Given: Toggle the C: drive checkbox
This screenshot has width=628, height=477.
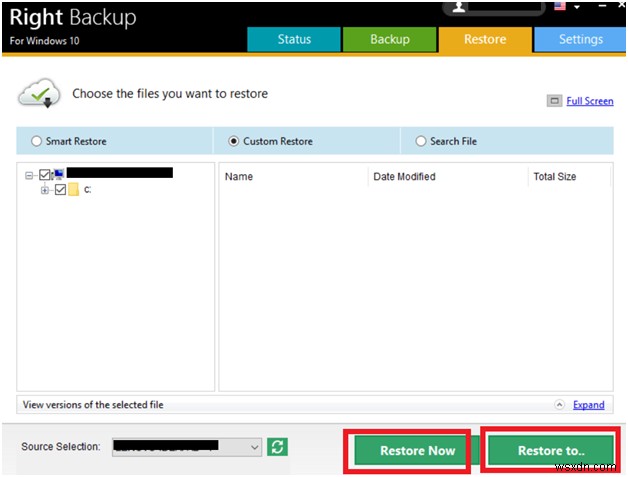Looking at the screenshot, I should pyautogui.click(x=60, y=189).
